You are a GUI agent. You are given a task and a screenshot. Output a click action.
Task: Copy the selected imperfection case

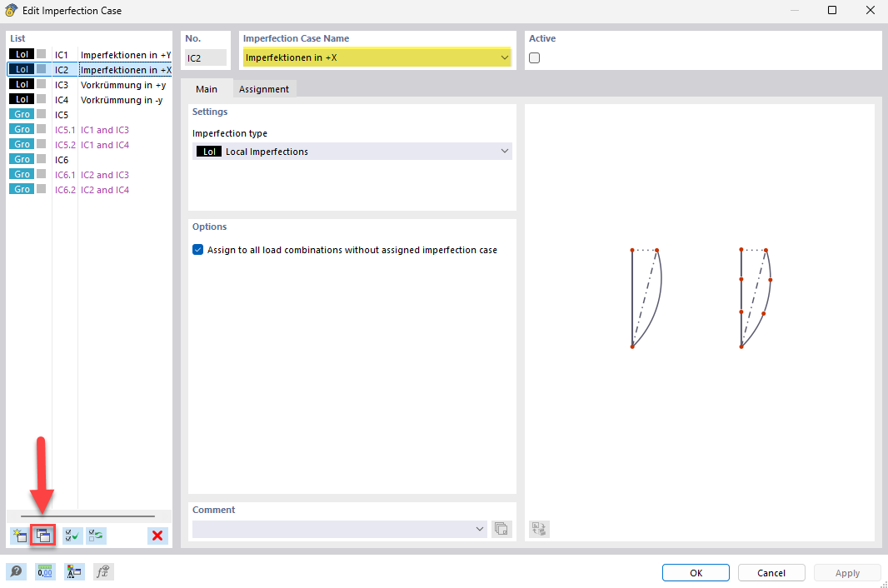pyautogui.click(x=42, y=536)
